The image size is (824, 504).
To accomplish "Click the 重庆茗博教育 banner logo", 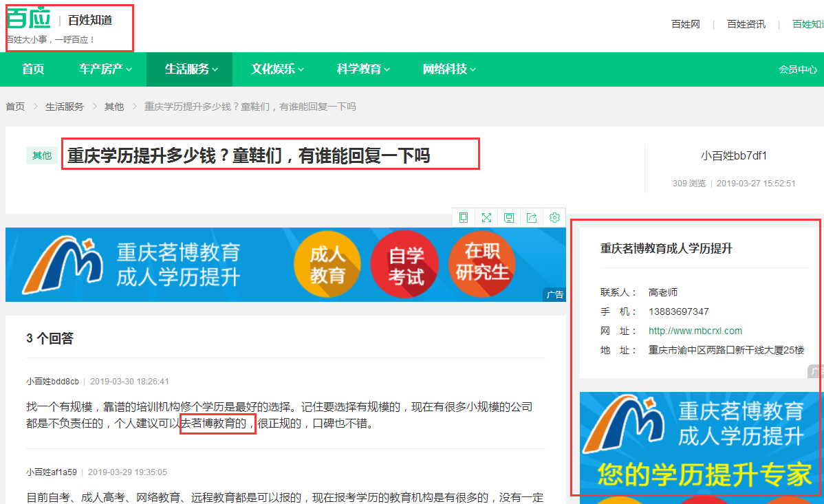I will pyautogui.click(x=63, y=264).
